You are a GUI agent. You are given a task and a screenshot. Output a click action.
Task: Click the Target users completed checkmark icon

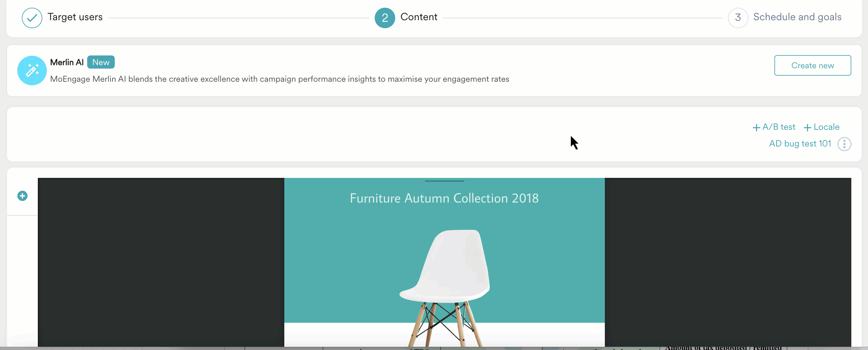(x=32, y=18)
